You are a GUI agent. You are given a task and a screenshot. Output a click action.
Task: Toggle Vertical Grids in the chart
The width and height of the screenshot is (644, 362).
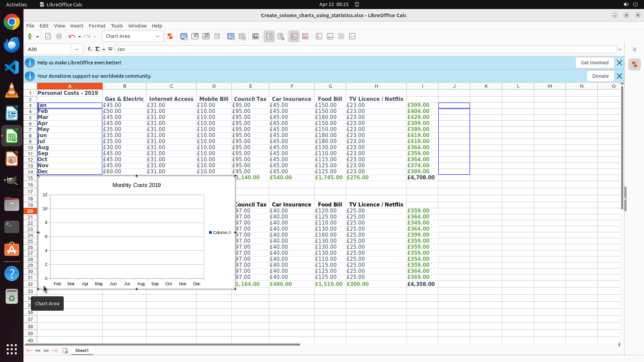coord(305,37)
